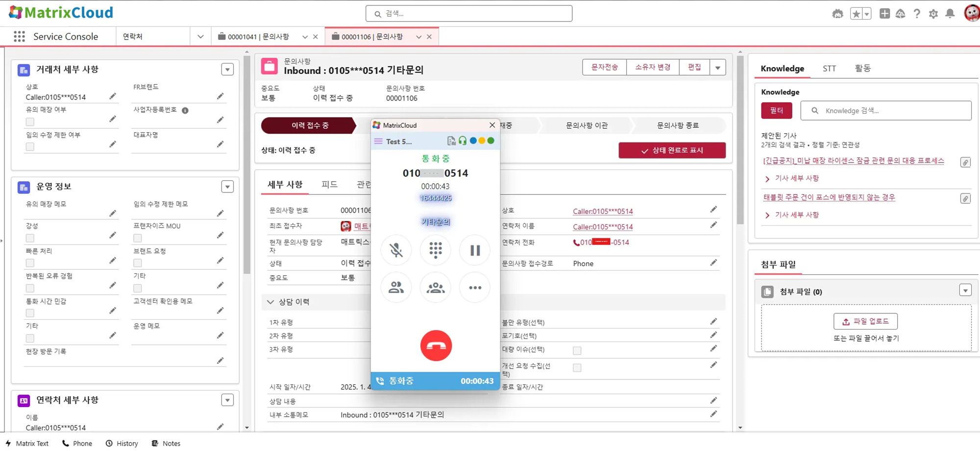Image resolution: width=980 pixels, height=451 pixels.
Task: Expand actions dropdown next to 편집
Action: click(x=718, y=68)
